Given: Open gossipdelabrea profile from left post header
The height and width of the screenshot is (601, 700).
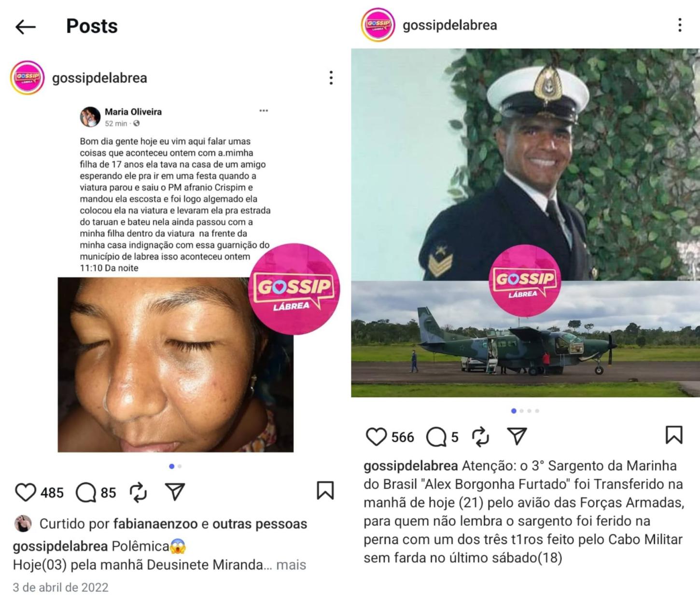Looking at the screenshot, I should (99, 78).
